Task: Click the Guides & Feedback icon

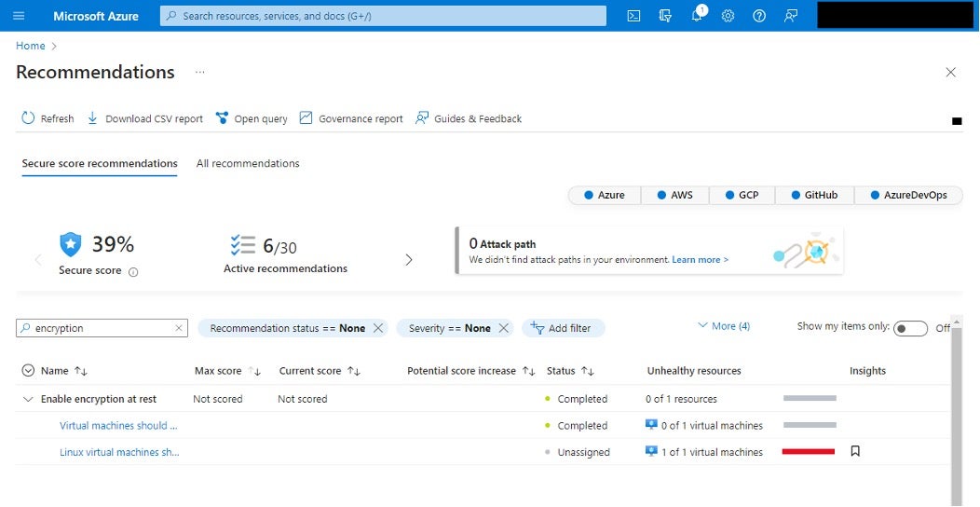Action: pos(422,118)
